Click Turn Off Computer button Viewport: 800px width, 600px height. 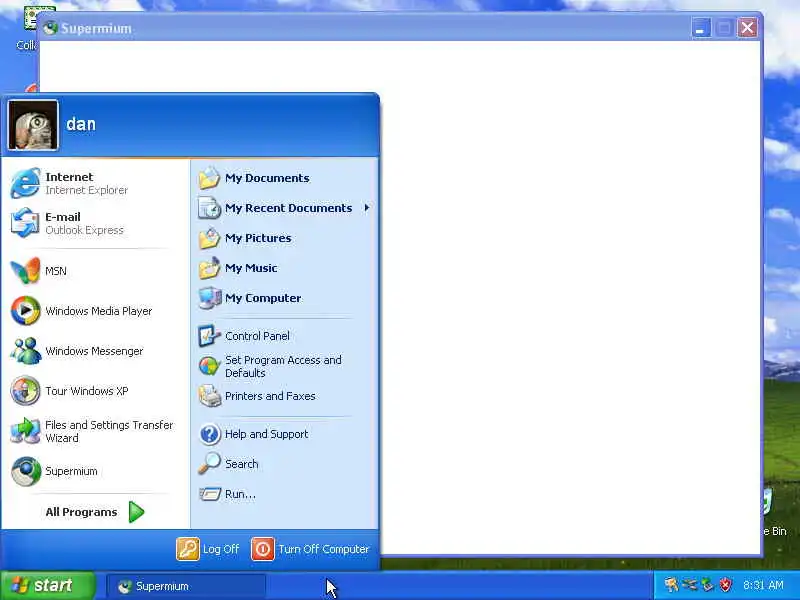click(x=310, y=549)
